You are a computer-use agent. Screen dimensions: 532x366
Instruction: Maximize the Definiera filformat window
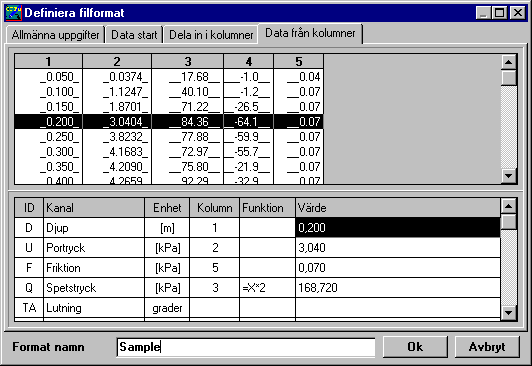click(x=499, y=13)
